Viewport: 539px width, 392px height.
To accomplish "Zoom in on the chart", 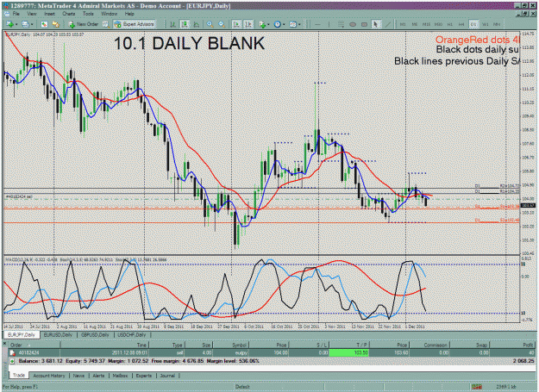I will coord(210,24).
